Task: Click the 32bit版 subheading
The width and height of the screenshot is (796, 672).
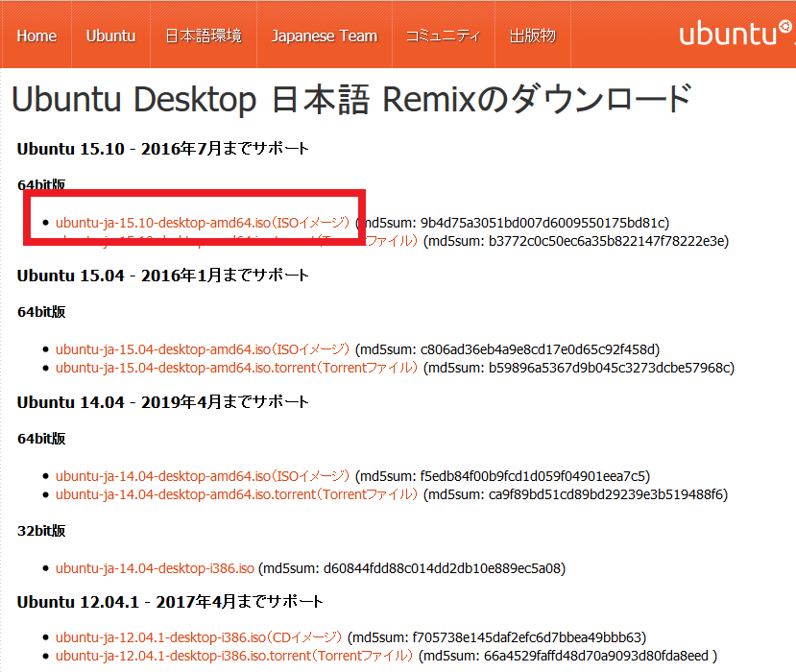Action: (x=41, y=531)
